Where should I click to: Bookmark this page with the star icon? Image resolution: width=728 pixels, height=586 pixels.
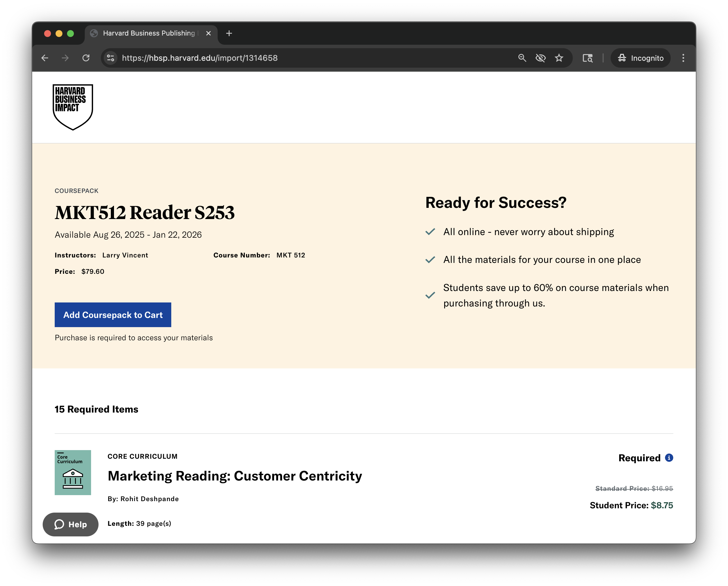click(x=559, y=58)
